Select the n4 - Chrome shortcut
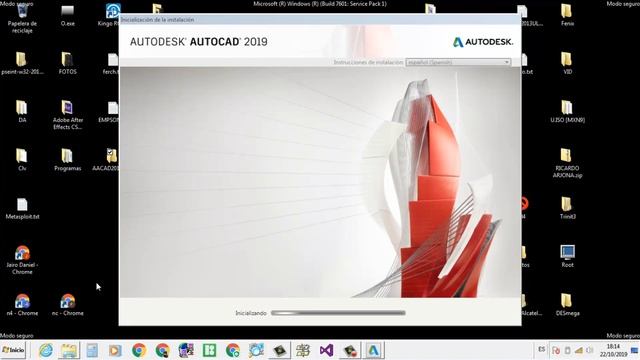 click(22, 305)
